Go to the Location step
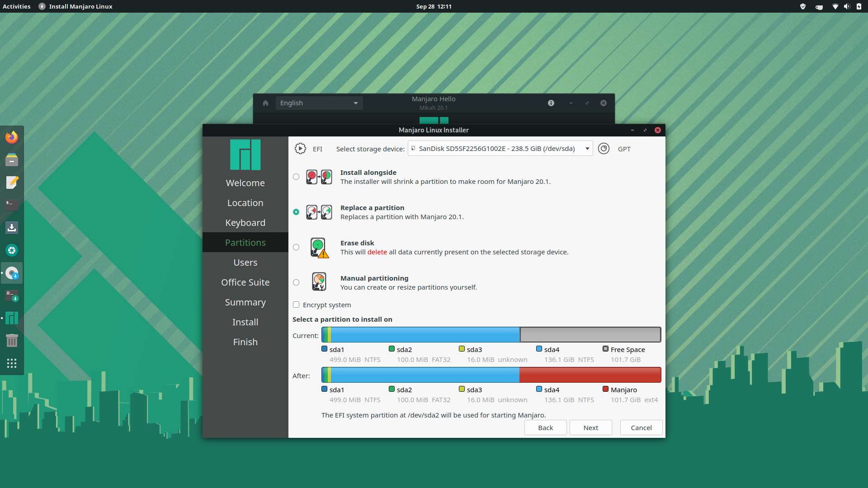The image size is (868, 488). click(x=245, y=203)
